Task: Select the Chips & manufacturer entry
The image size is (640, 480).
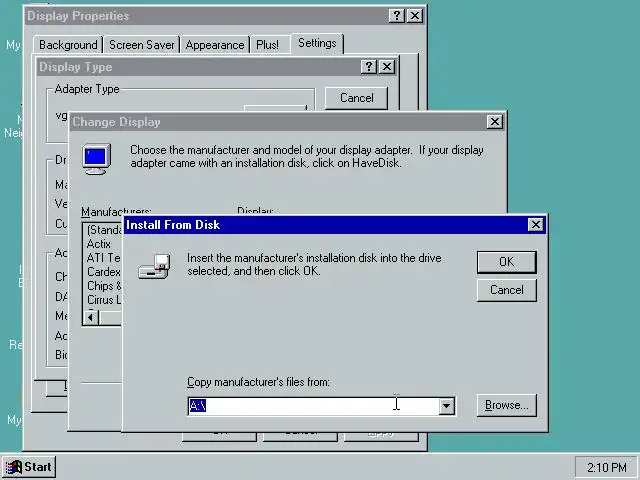Action: tap(103, 286)
